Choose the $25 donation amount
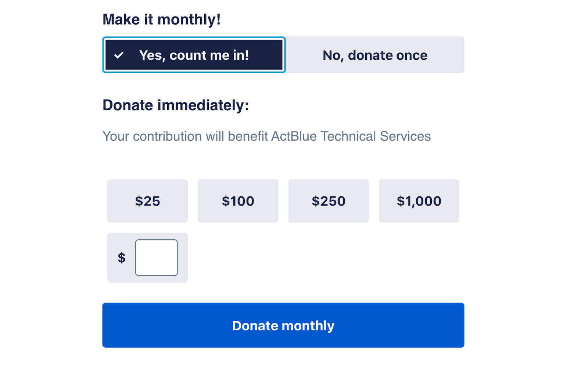Image resolution: width=588 pixels, height=366 pixels. pos(147,201)
